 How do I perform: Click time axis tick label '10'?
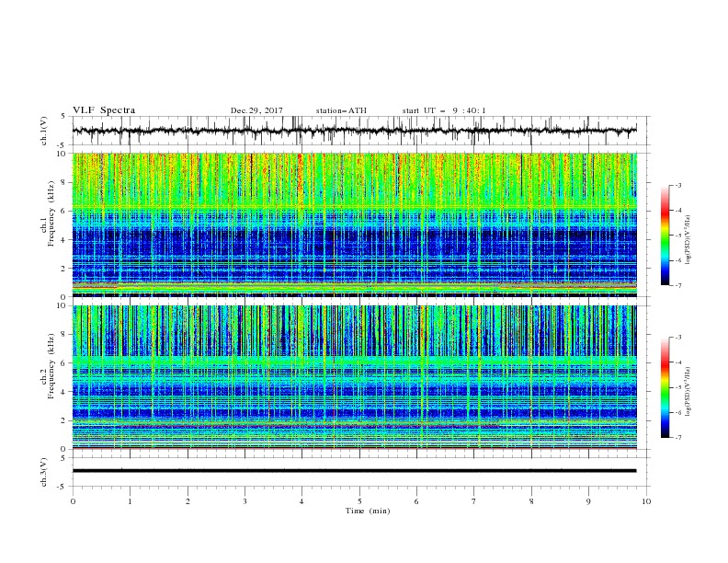tap(646, 501)
